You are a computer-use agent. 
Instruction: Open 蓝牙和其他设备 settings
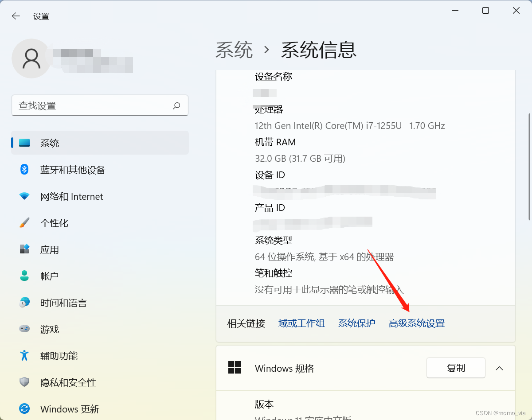pyautogui.click(x=100, y=169)
